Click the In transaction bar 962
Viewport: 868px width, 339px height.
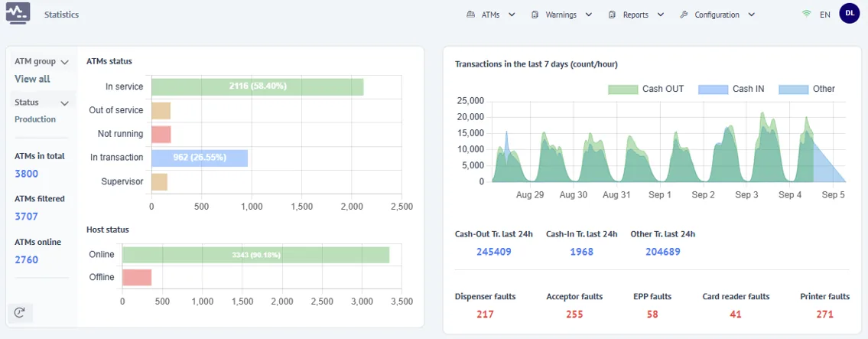(200, 158)
